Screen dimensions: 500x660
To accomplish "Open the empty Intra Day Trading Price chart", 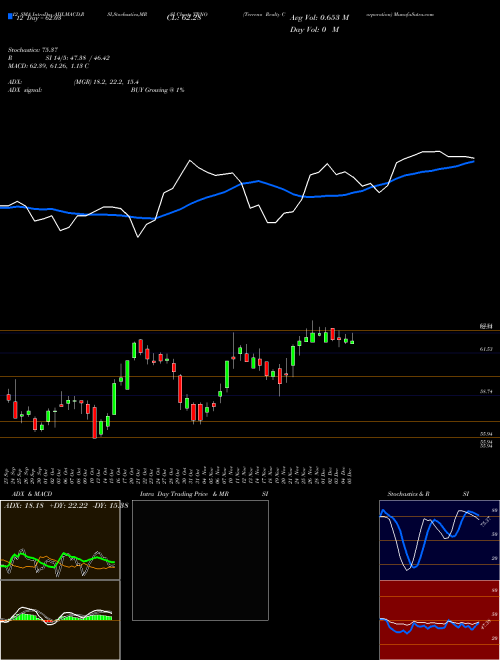I will [200, 560].
